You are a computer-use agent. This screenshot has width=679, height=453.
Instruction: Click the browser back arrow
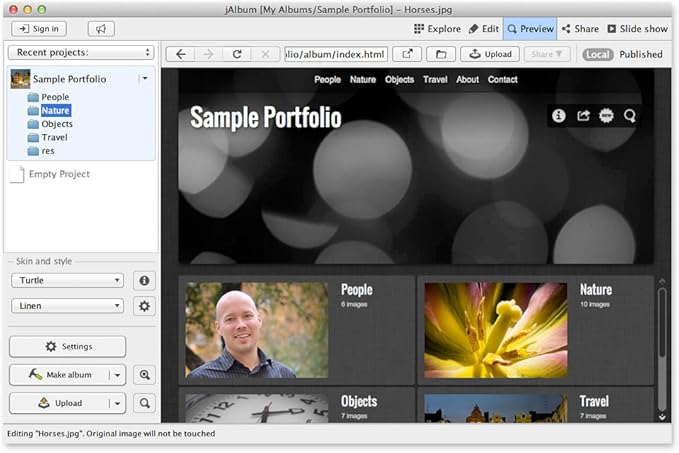coord(181,54)
